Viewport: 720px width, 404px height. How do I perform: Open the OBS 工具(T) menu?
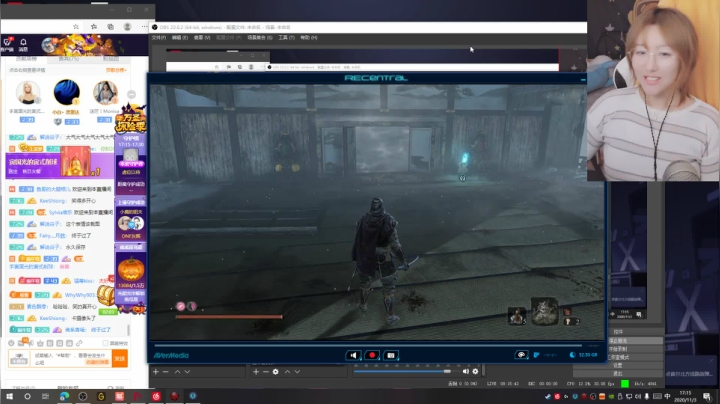tap(287, 38)
